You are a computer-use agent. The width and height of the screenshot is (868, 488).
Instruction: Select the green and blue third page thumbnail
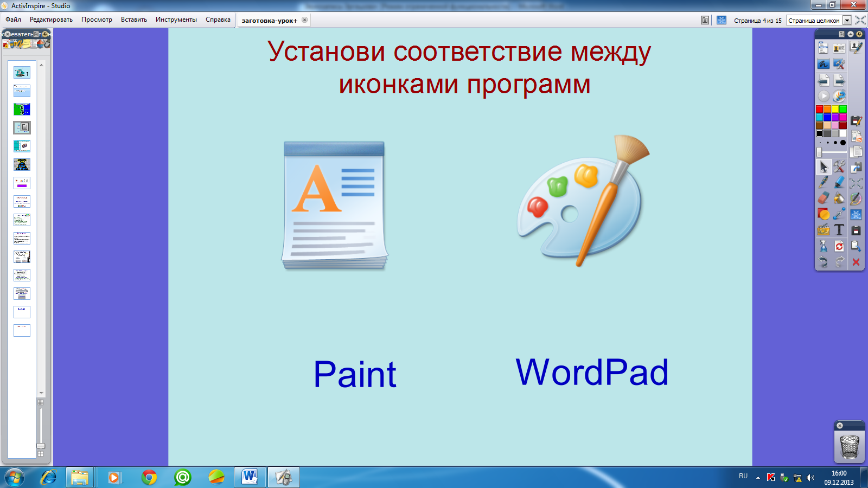click(22, 110)
